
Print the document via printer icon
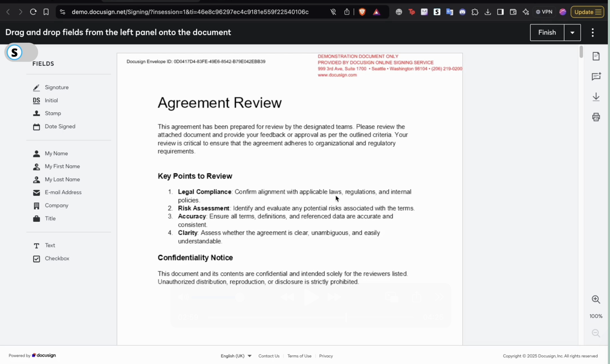tap(596, 117)
